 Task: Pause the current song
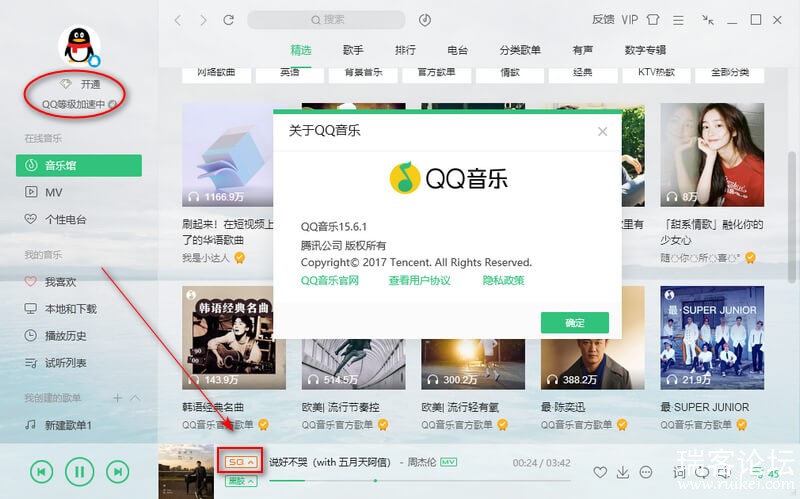click(x=80, y=472)
